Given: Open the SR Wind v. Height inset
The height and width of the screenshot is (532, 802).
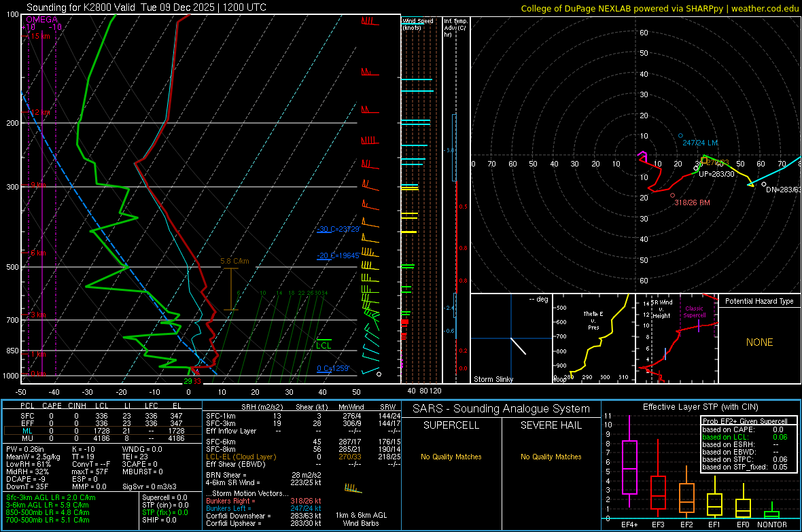Looking at the screenshot, I should pos(677,338).
